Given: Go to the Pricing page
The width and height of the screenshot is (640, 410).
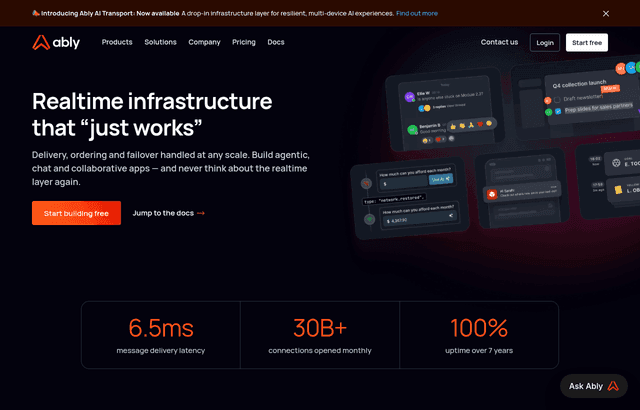Looking at the screenshot, I should [244, 42].
